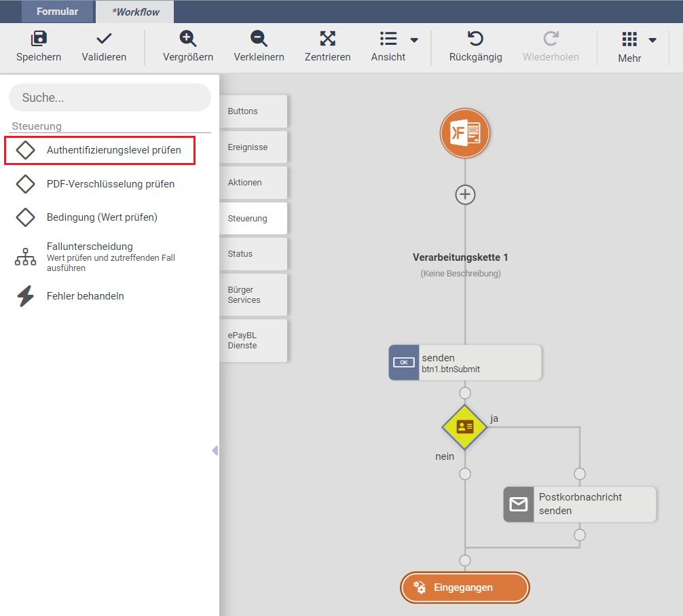Collapse the left sidebar with arrow handle
This screenshot has height=616, width=683.
(215, 450)
